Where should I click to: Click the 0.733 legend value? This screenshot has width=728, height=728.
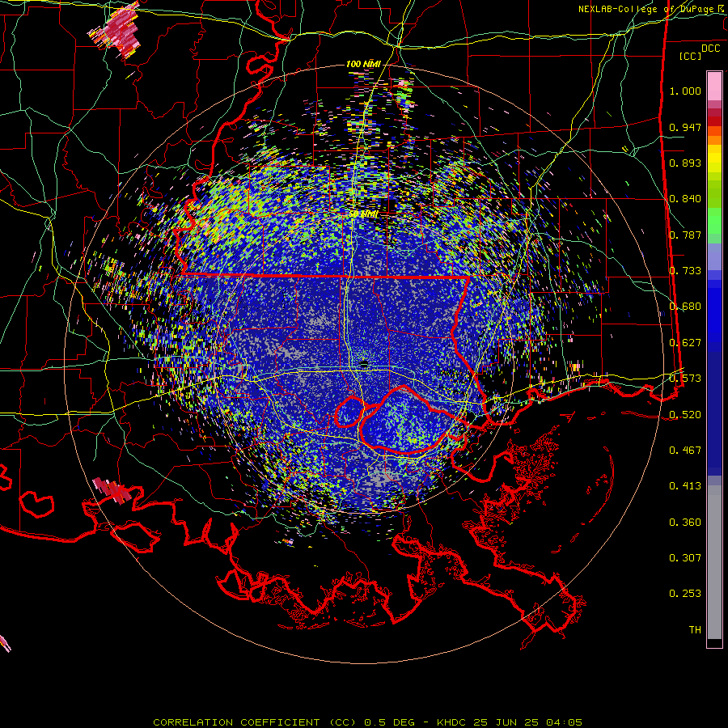685,271
